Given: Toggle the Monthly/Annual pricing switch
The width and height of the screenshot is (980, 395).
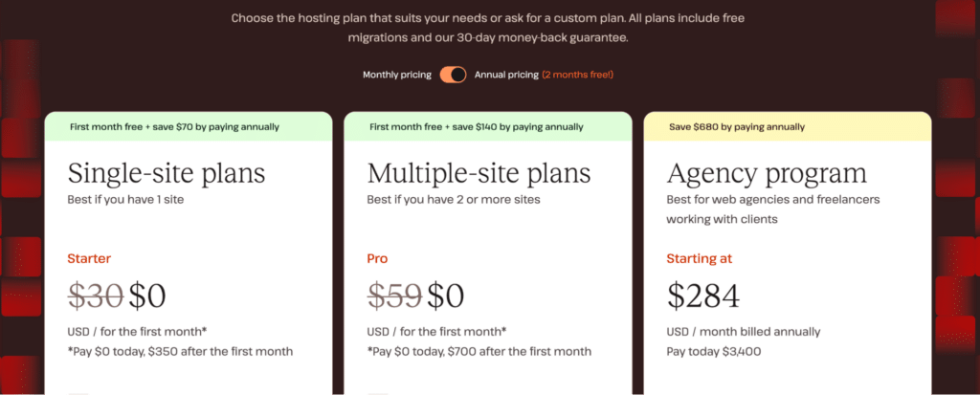Looking at the screenshot, I should tap(453, 75).
